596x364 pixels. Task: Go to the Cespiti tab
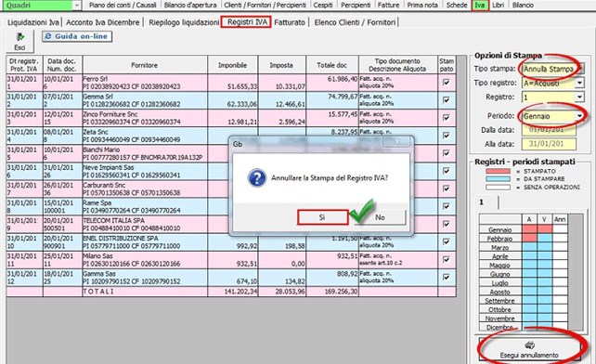pos(323,6)
